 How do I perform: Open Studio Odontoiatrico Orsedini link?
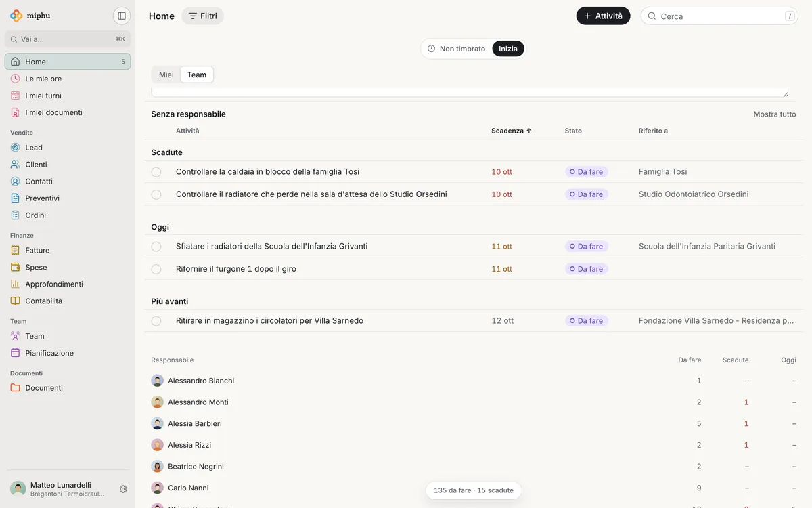[x=694, y=194]
